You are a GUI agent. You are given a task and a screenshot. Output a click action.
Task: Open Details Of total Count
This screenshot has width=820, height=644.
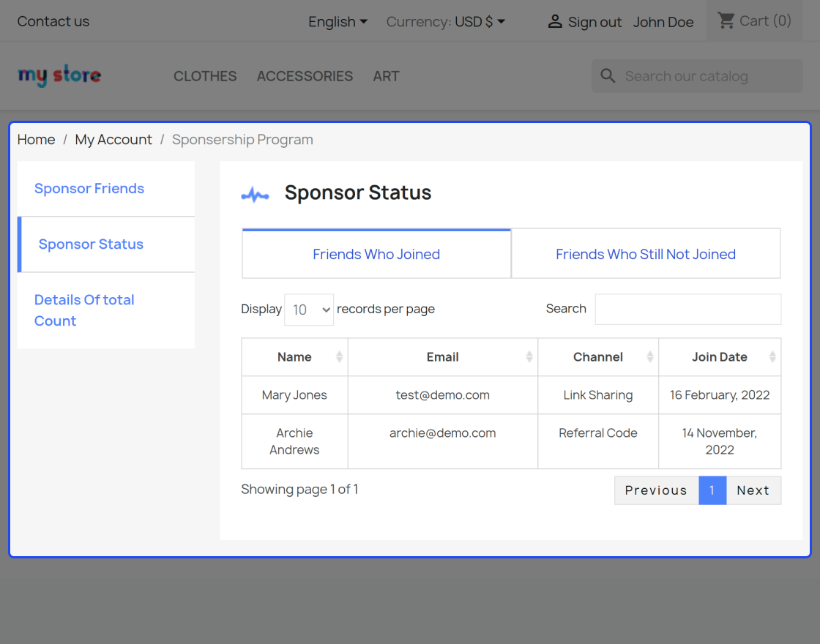pyautogui.click(x=106, y=310)
